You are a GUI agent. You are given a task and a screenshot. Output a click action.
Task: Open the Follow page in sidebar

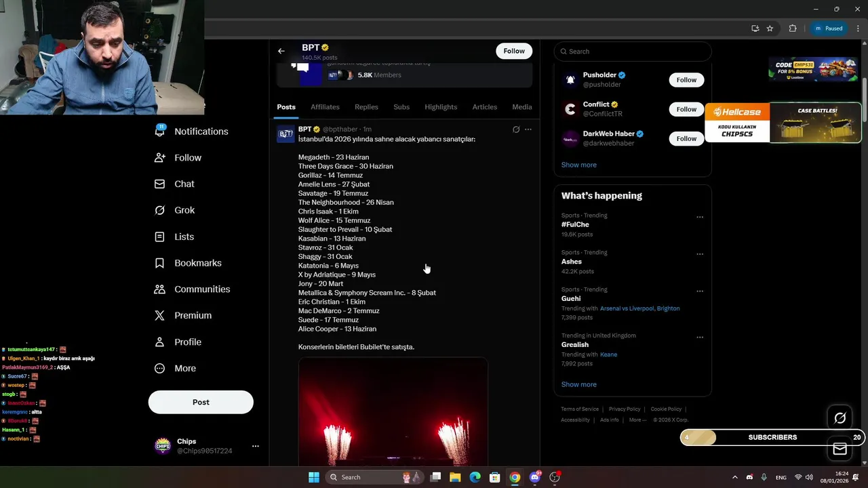click(178, 157)
